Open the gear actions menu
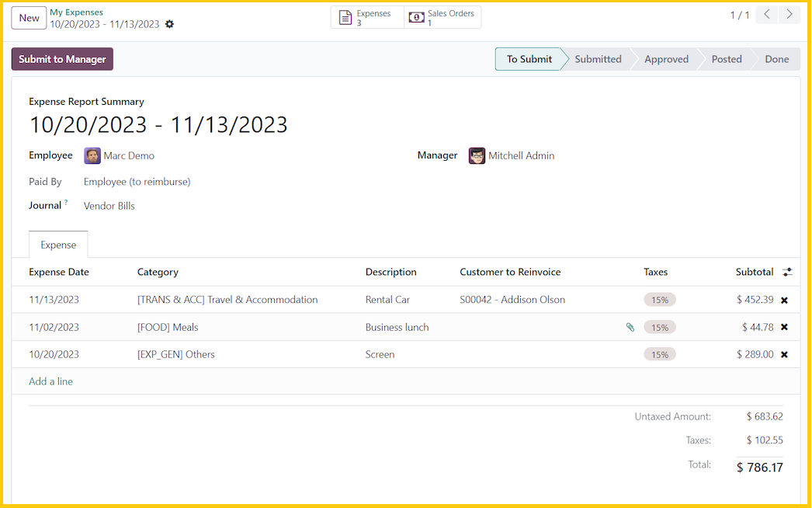This screenshot has height=508, width=812. 169,24
